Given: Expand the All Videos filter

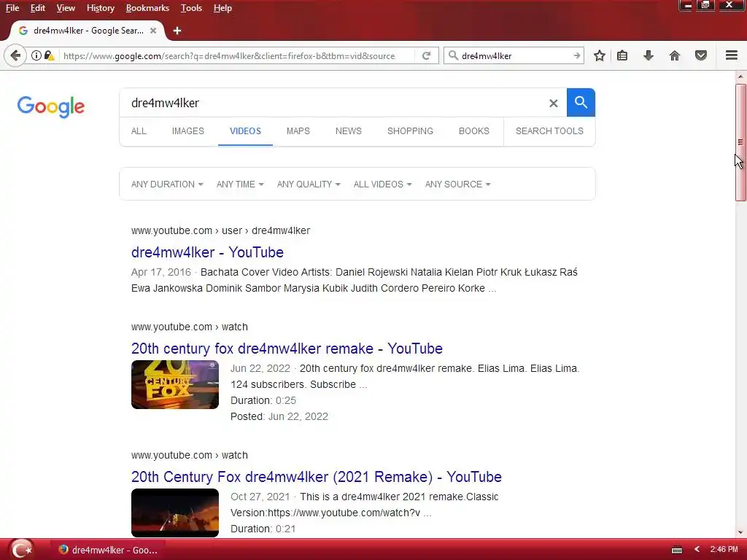Looking at the screenshot, I should 382,184.
